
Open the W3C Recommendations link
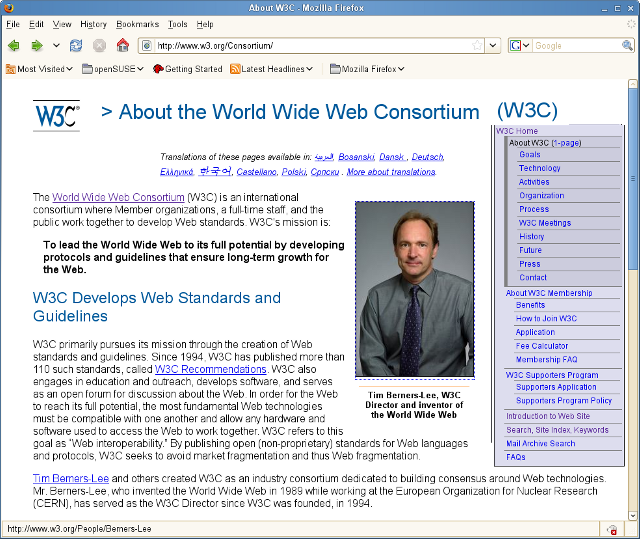click(211, 369)
